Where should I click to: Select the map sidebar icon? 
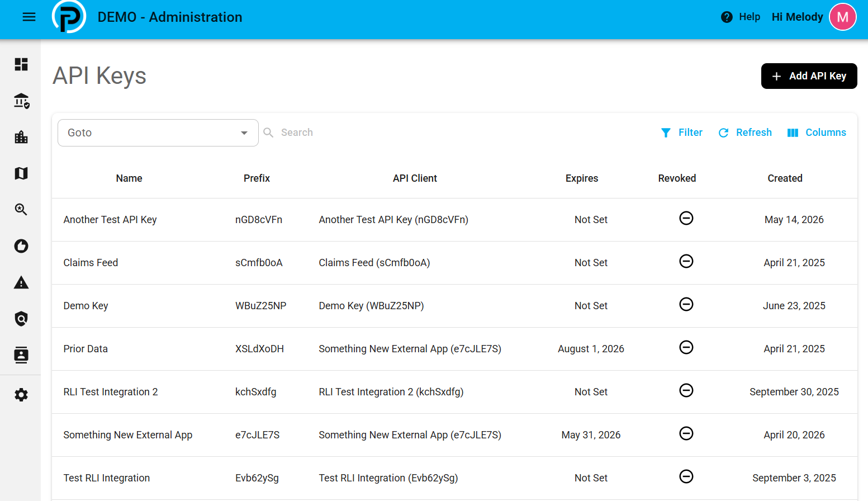[x=21, y=173]
